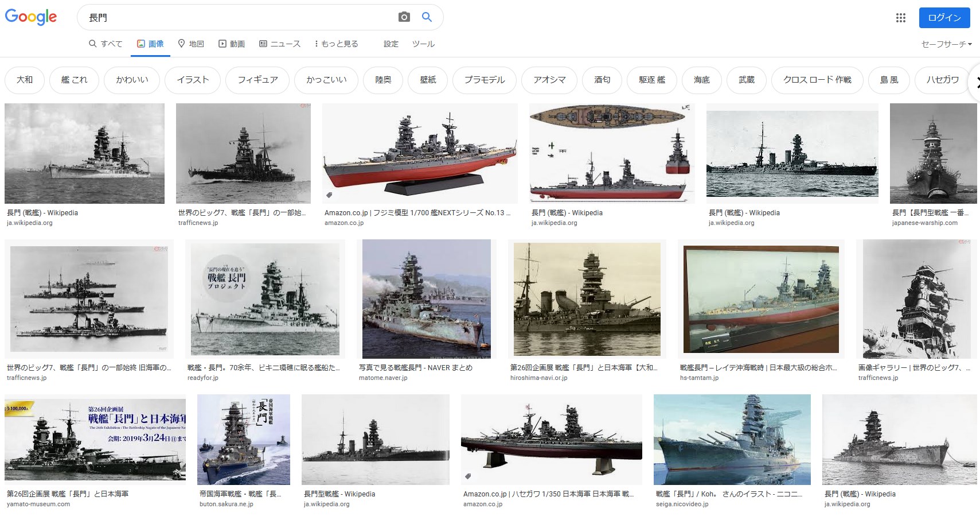
Task: Open the 設定 settings menu
Action: [x=391, y=44]
